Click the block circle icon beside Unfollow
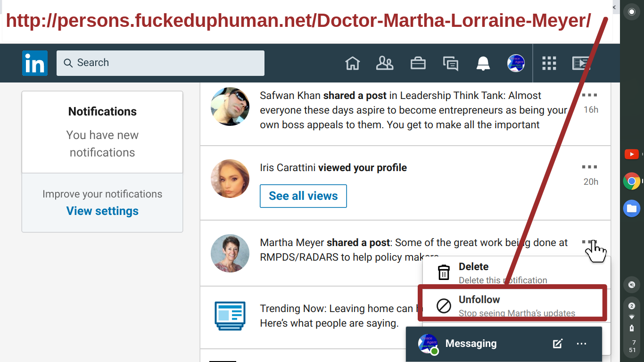 coord(444,306)
